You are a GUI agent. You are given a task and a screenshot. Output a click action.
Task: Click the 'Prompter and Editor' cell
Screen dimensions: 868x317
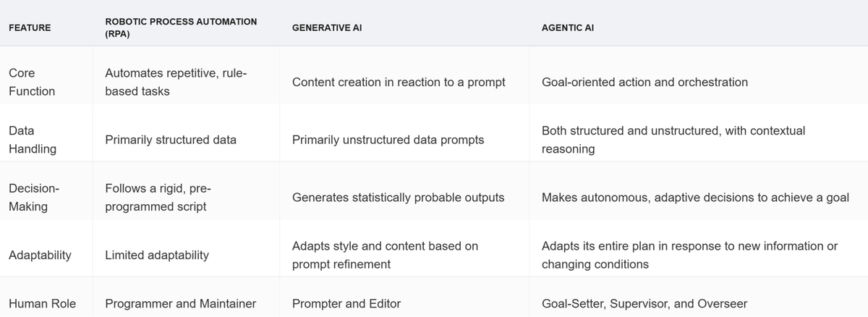pyautogui.click(x=346, y=304)
